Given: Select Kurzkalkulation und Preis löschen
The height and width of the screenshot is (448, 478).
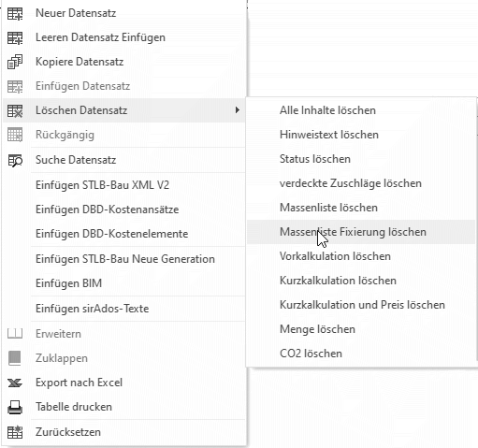Looking at the screenshot, I should pyautogui.click(x=361, y=305).
